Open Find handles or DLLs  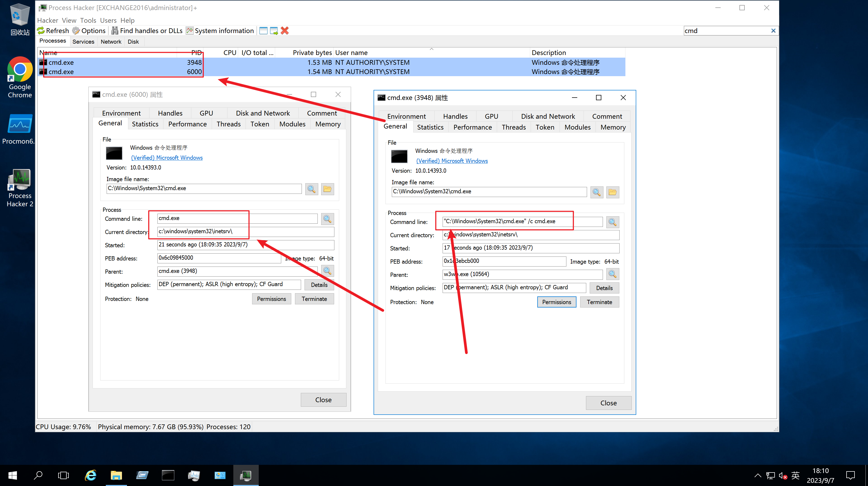point(147,31)
